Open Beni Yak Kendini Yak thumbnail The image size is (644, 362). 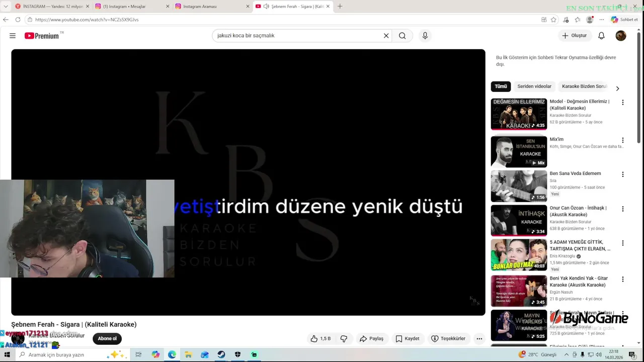[x=519, y=291]
